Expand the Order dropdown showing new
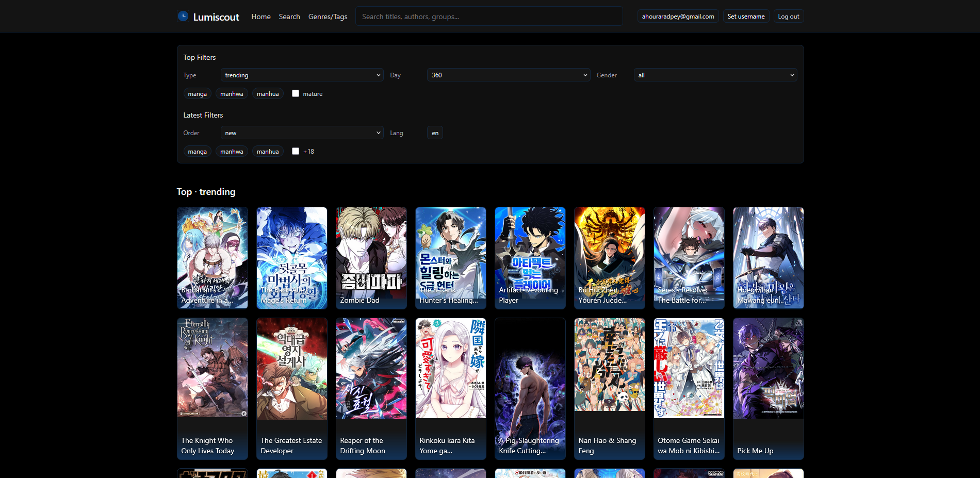980x478 pixels. [x=302, y=133]
